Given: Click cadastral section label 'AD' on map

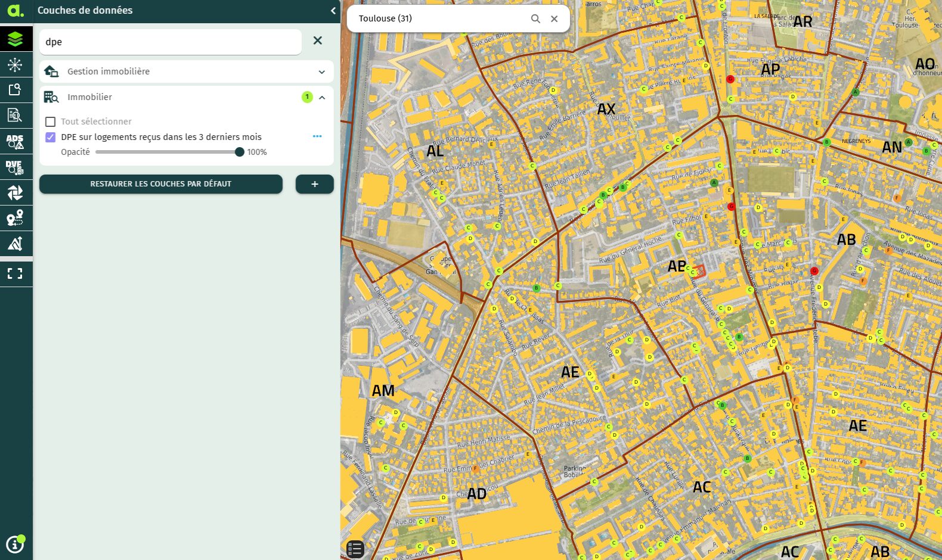Looking at the screenshot, I should 477,493.
